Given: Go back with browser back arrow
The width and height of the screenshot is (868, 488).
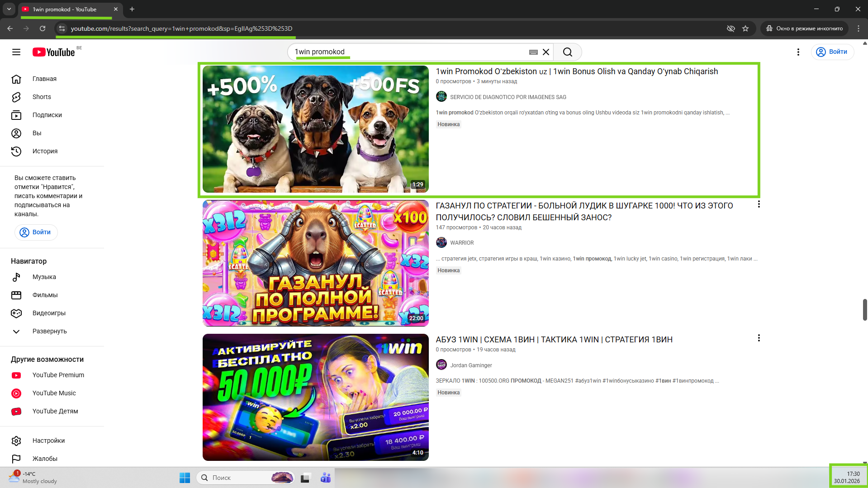Looking at the screenshot, I should pos(10,28).
